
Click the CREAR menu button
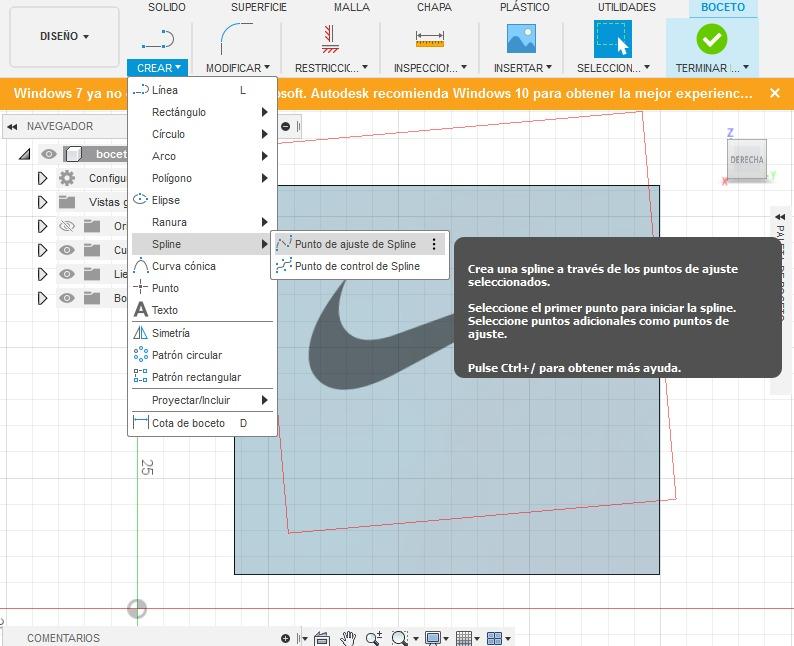coord(158,68)
